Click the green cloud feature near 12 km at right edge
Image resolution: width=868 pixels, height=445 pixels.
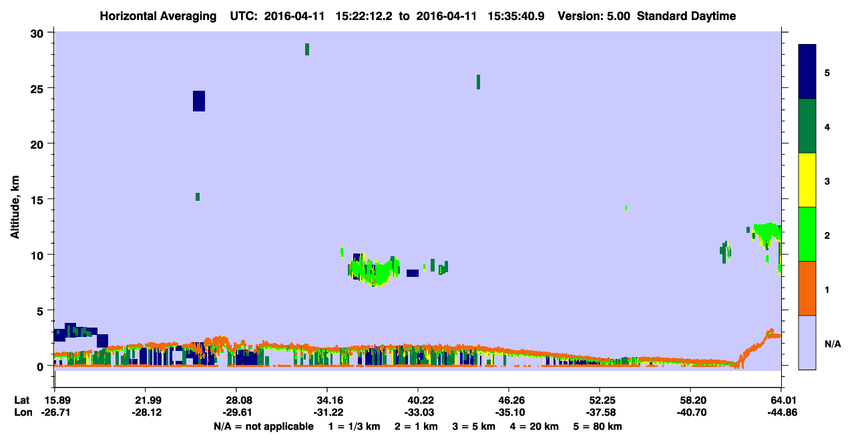point(767,235)
